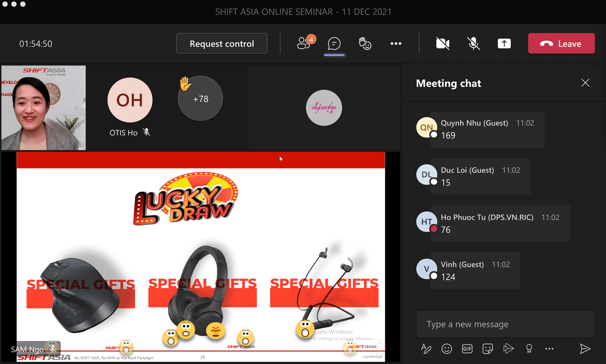This screenshot has height=364, width=606.
Task: Open more messaging extensions ellipsis
Action: [x=549, y=349]
